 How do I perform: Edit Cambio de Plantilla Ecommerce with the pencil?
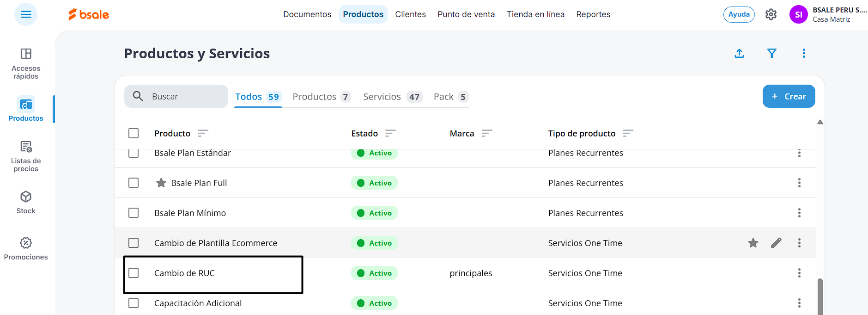click(x=776, y=243)
